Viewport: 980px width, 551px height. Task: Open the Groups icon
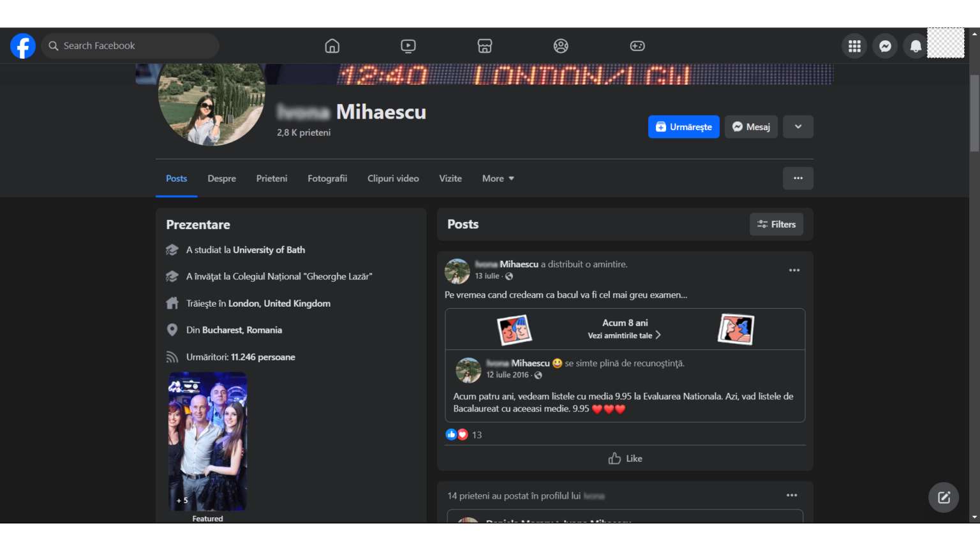(561, 46)
